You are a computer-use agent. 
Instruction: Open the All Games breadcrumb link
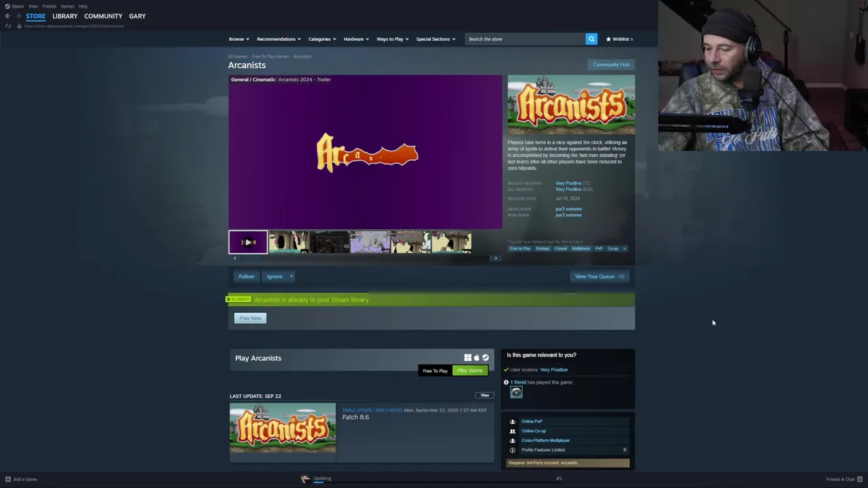[x=237, y=56]
